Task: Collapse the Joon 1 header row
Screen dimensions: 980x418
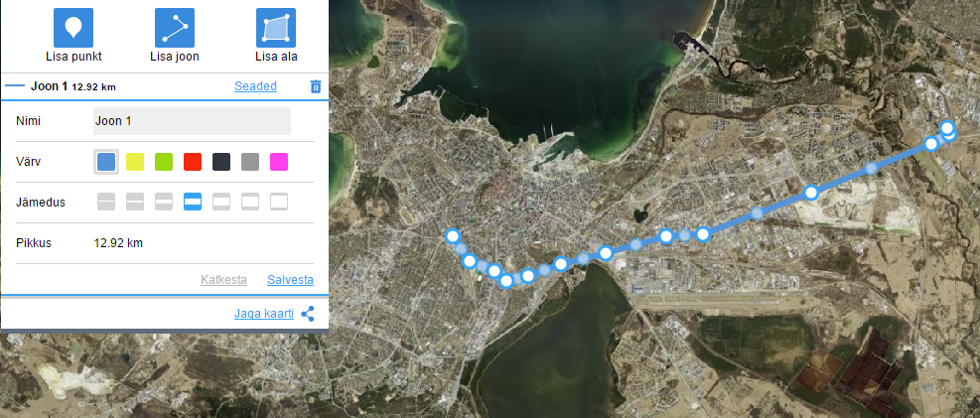Action: tap(164, 86)
